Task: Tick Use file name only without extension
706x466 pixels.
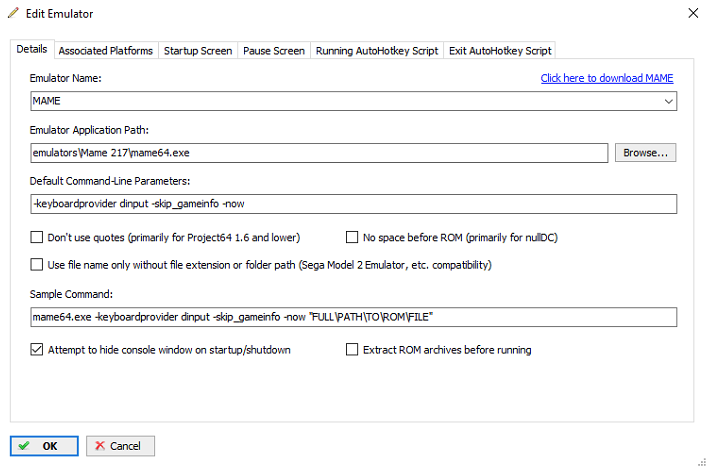Action: click(36, 265)
